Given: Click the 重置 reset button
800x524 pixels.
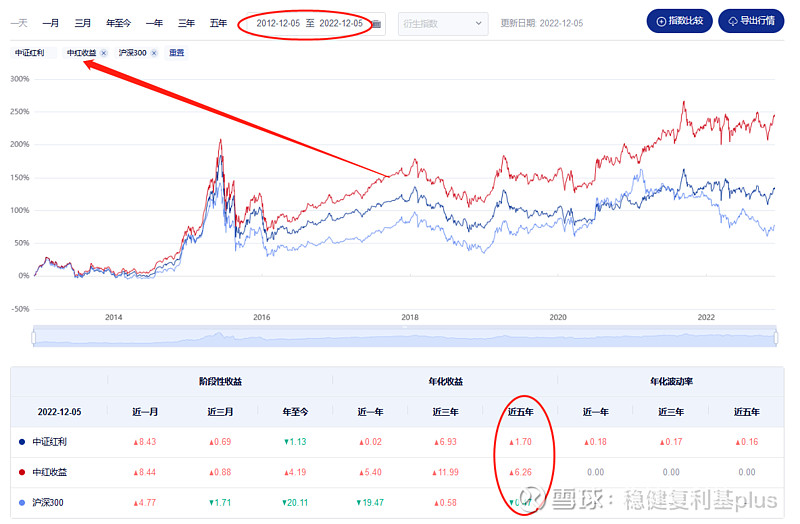Looking at the screenshot, I should tap(177, 53).
